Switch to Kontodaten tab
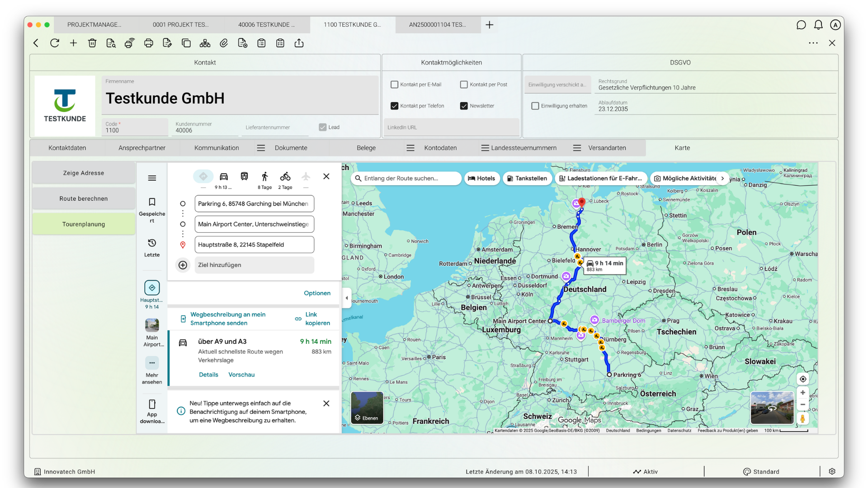Image resolution: width=868 pixels, height=488 pixels. point(440,148)
